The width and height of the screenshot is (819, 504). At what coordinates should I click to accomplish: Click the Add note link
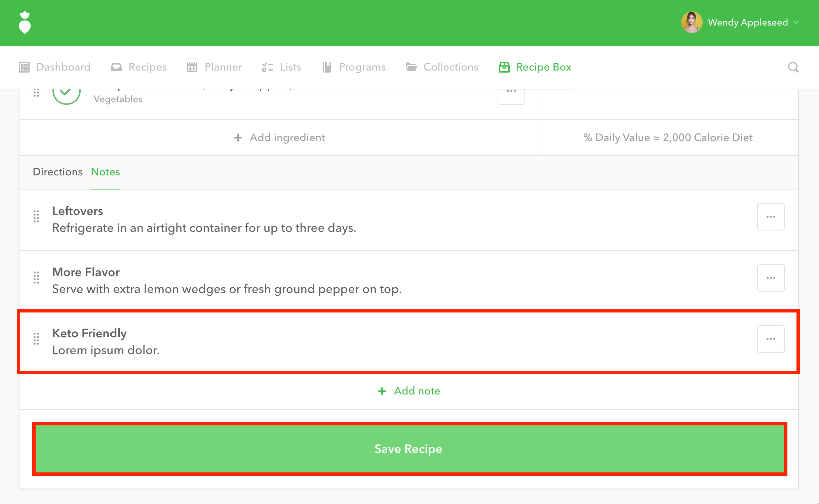[409, 391]
